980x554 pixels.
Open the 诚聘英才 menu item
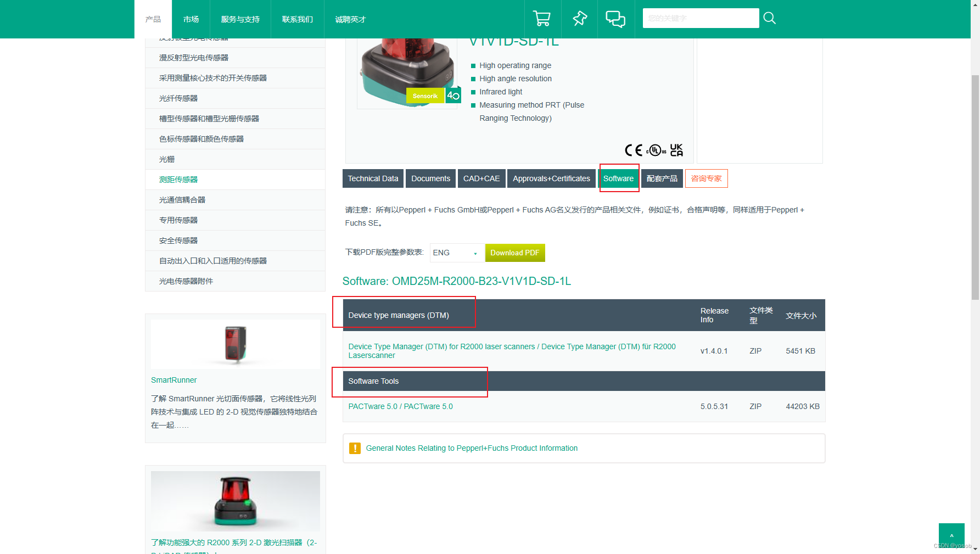click(350, 19)
